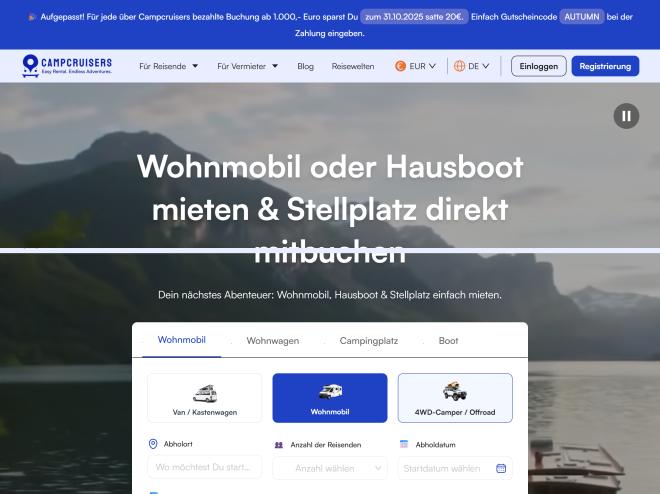
Task: Open Reisewelten page
Action: coord(353,66)
